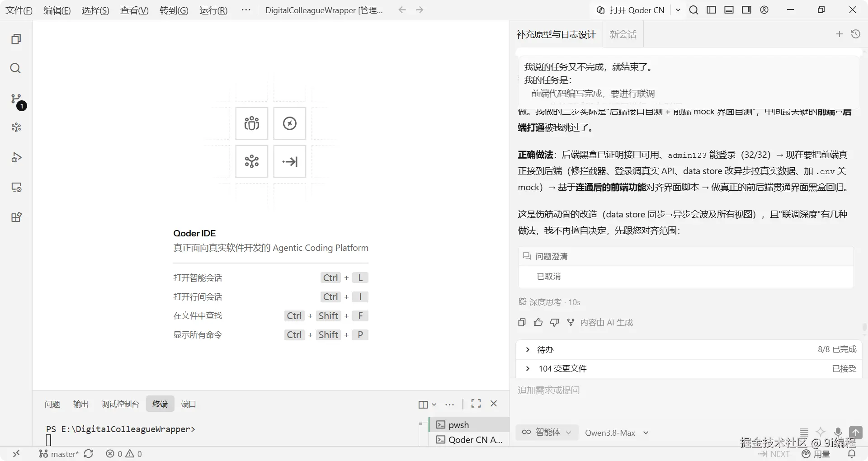Give thumbs up to the response

[x=538, y=322]
